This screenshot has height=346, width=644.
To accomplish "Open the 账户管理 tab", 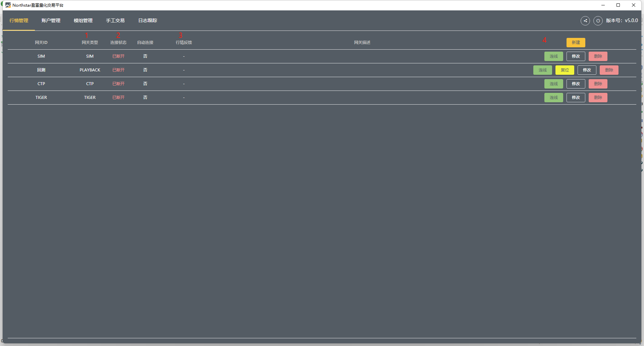I will (51, 21).
